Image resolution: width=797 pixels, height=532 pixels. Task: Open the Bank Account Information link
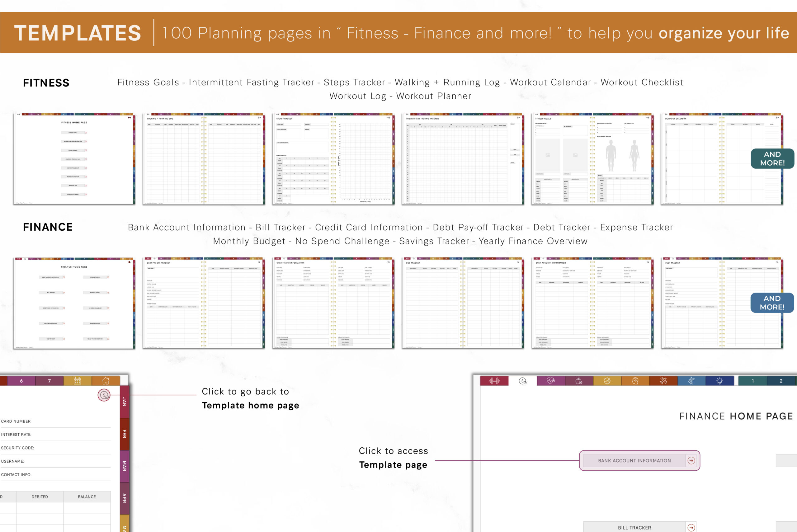pyautogui.click(x=634, y=460)
